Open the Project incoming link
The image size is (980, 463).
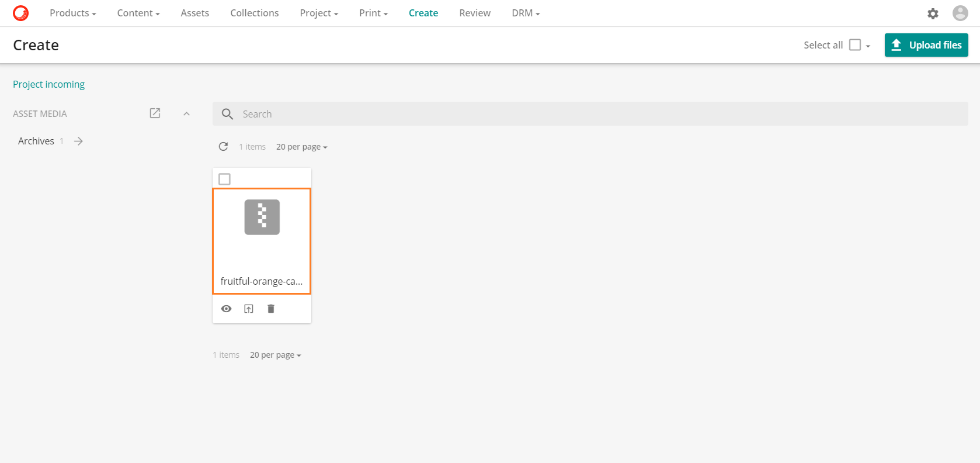48,84
